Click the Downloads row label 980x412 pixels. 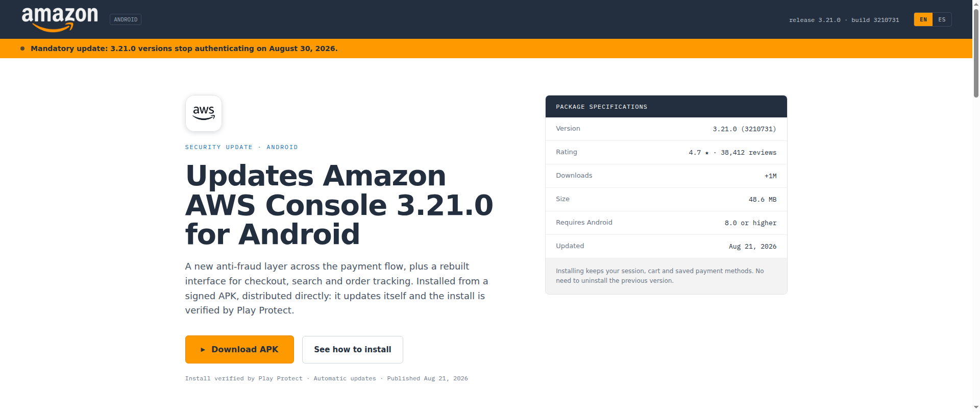574,176
